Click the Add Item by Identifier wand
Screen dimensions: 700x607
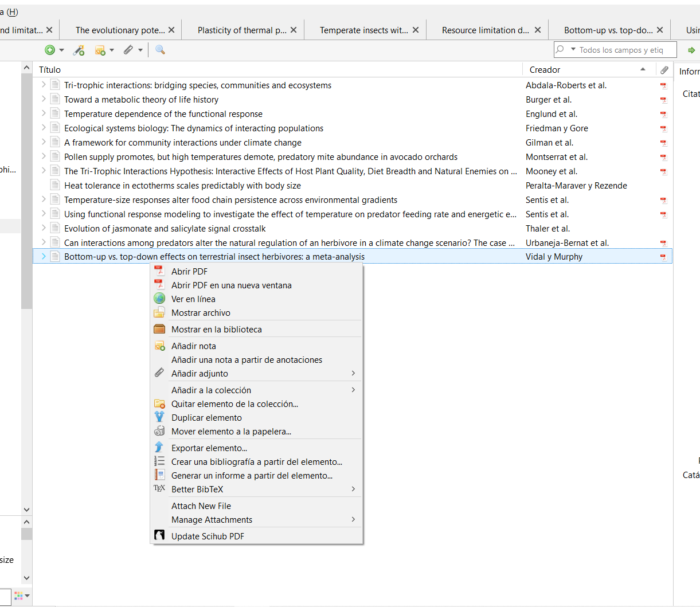[79, 50]
